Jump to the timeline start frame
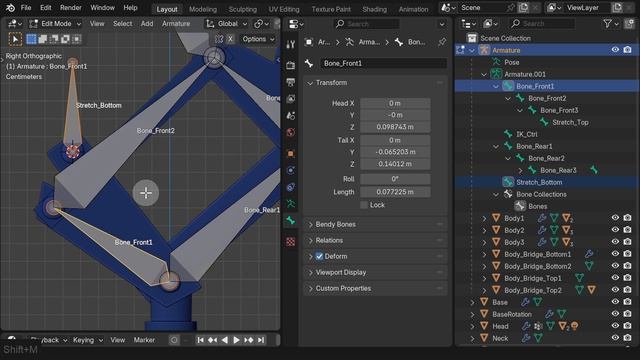The image size is (640, 360). 200,340
